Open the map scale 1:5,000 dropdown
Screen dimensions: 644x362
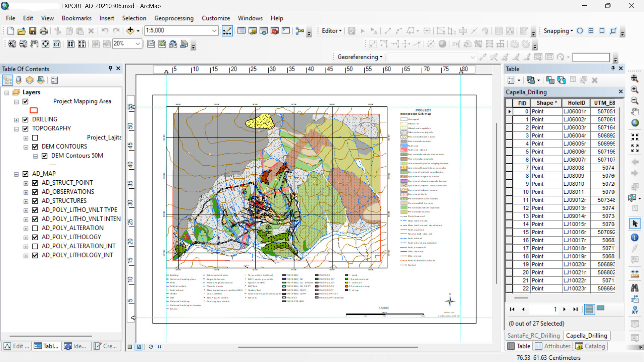click(x=214, y=31)
